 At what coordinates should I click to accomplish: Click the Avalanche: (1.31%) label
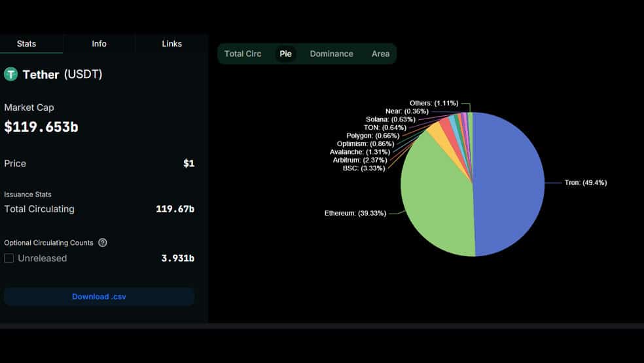[360, 152]
